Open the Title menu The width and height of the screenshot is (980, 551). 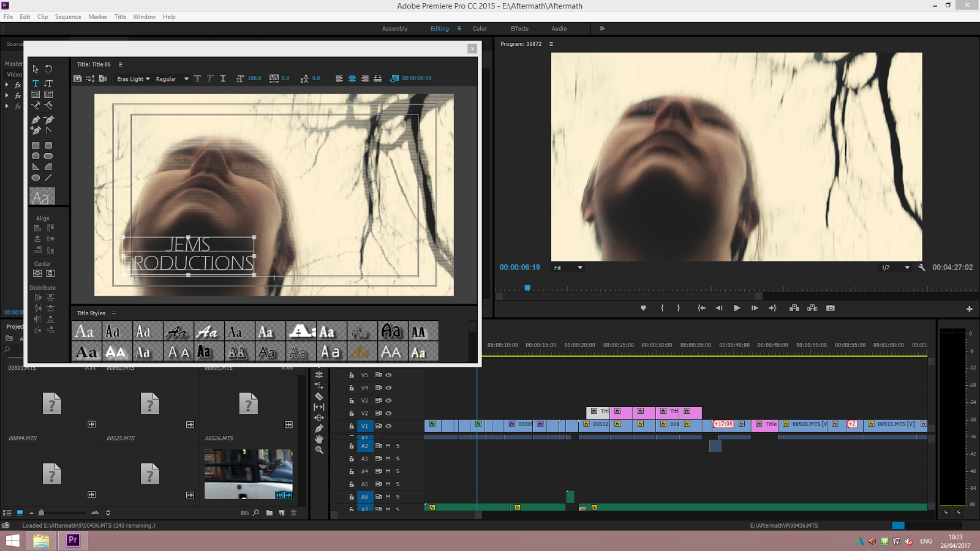(120, 17)
